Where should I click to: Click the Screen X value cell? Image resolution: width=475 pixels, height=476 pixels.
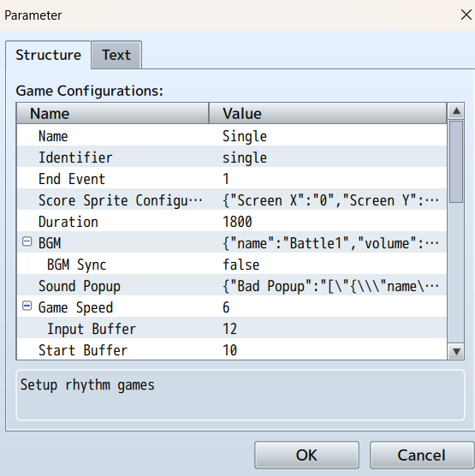[331, 200]
